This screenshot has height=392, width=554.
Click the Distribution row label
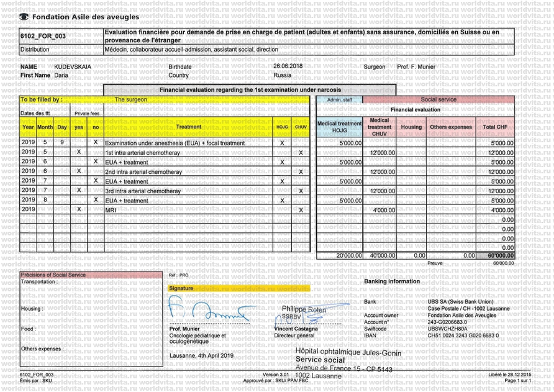point(35,50)
